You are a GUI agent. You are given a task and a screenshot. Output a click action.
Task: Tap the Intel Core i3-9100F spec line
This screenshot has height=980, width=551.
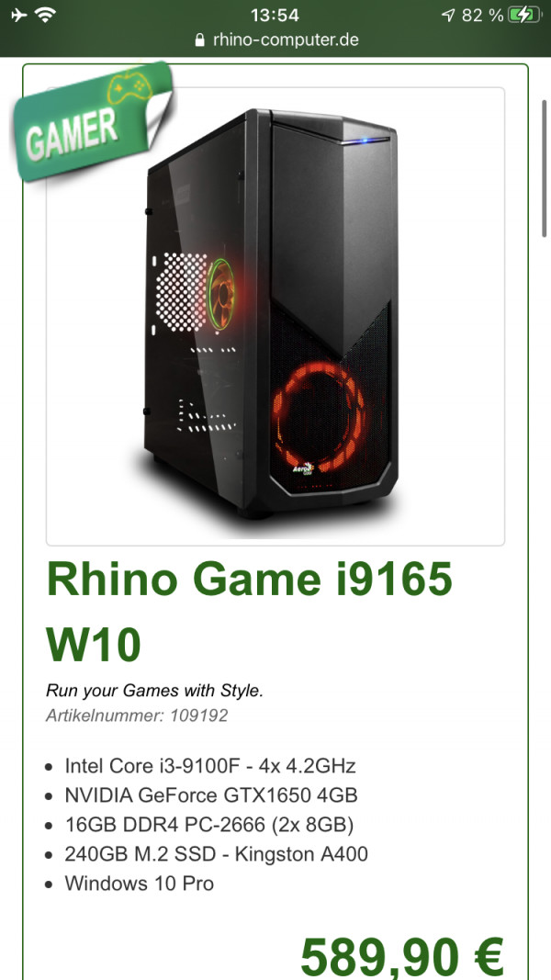(x=210, y=766)
